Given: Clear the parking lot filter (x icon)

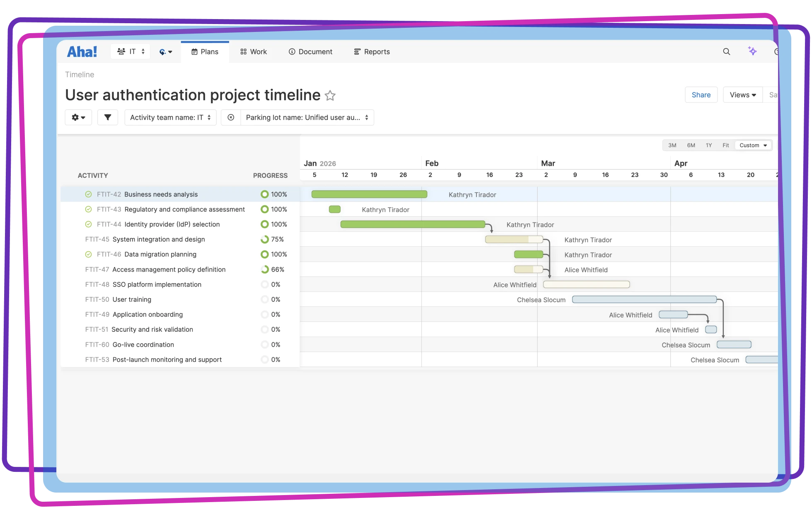Looking at the screenshot, I should pos(231,117).
